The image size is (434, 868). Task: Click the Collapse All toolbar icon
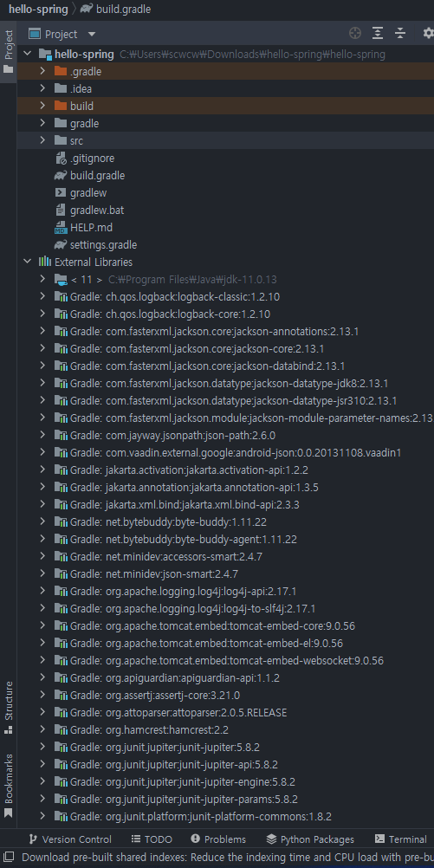click(x=400, y=34)
